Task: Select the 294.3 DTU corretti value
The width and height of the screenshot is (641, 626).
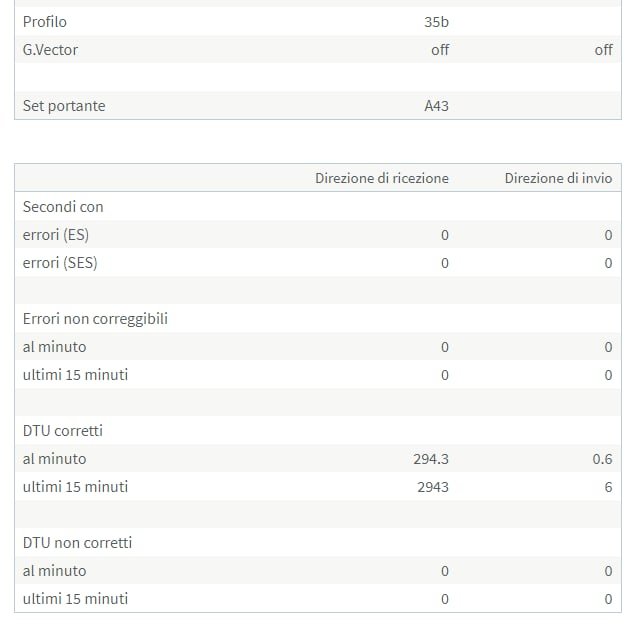Action: click(x=431, y=459)
